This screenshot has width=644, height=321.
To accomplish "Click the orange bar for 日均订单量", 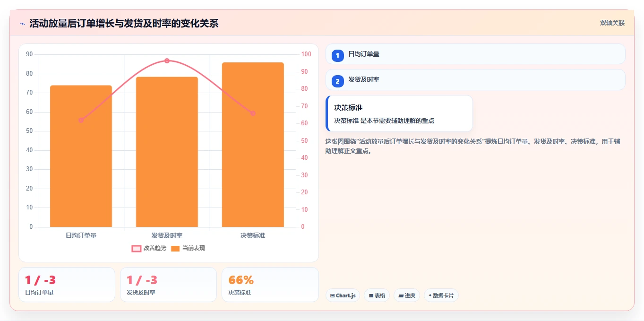I will [x=81, y=156].
